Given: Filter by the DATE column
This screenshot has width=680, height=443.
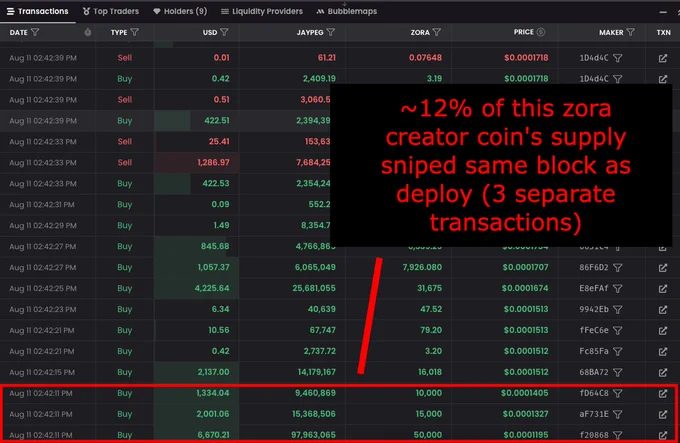Looking at the screenshot, I should pyautogui.click(x=35, y=32).
